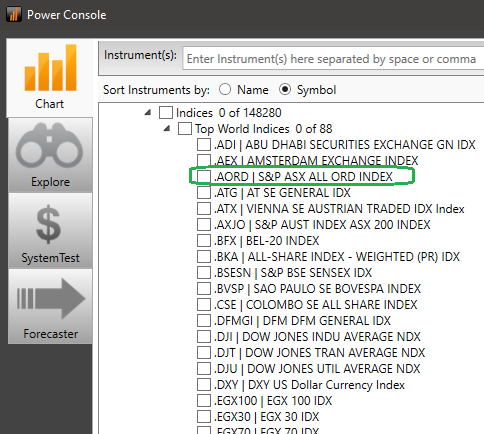Check the .CSE Colombo checkbox
Viewport: 484px width, 434px height.
point(204,305)
